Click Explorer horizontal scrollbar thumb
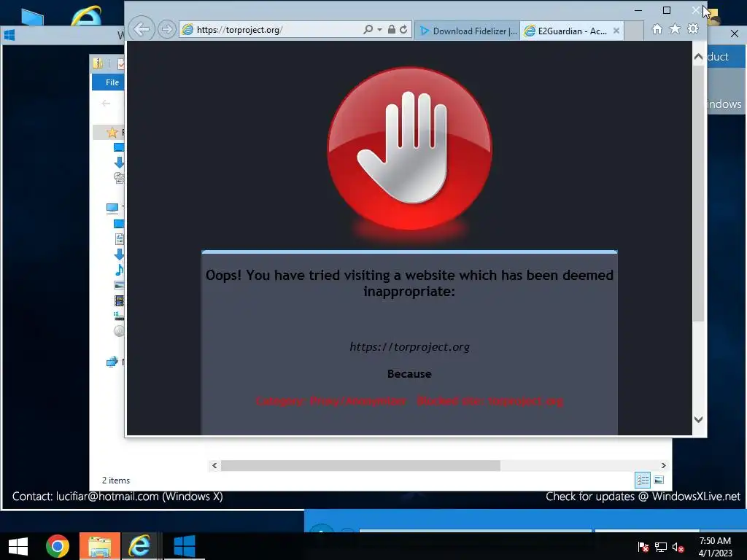 [360, 465]
